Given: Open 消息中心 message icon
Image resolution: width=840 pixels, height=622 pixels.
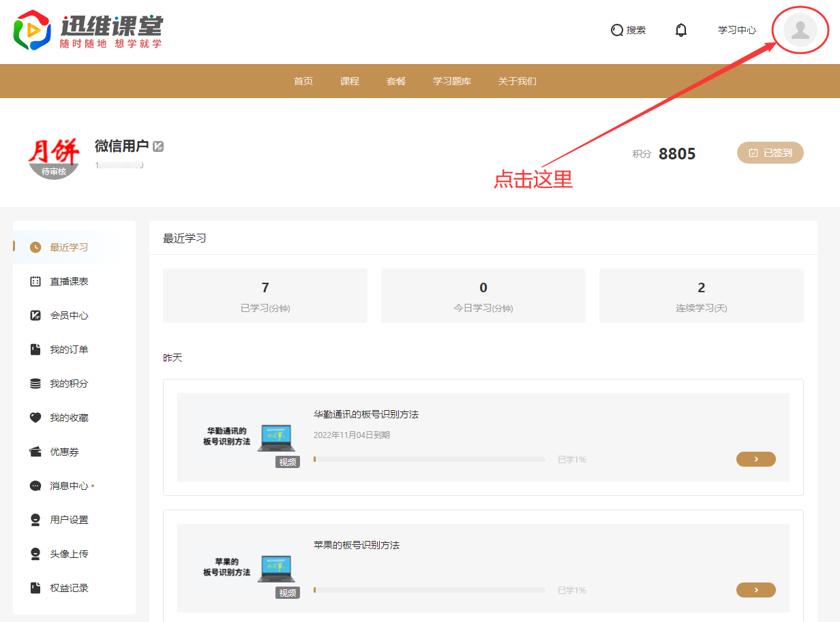Looking at the screenshot, I should (35, 486).
